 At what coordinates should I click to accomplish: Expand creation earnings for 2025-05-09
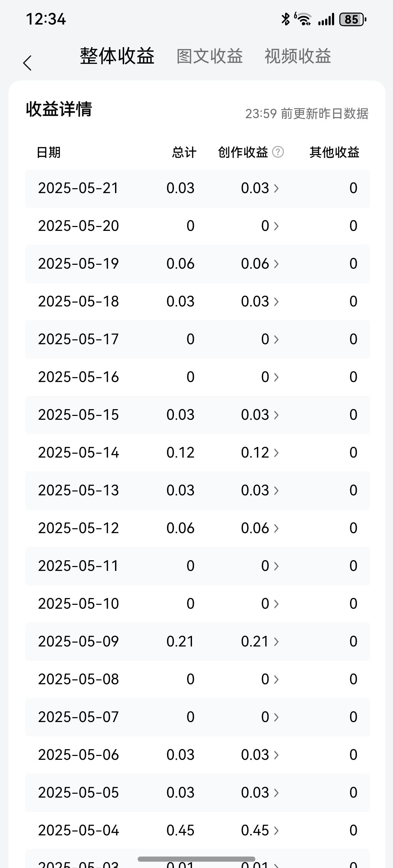click(260, 641)
